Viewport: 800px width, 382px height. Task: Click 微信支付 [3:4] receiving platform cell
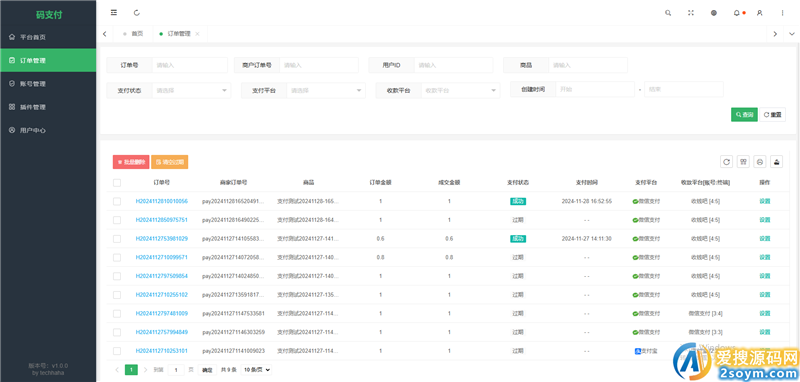tap(705, 314)
